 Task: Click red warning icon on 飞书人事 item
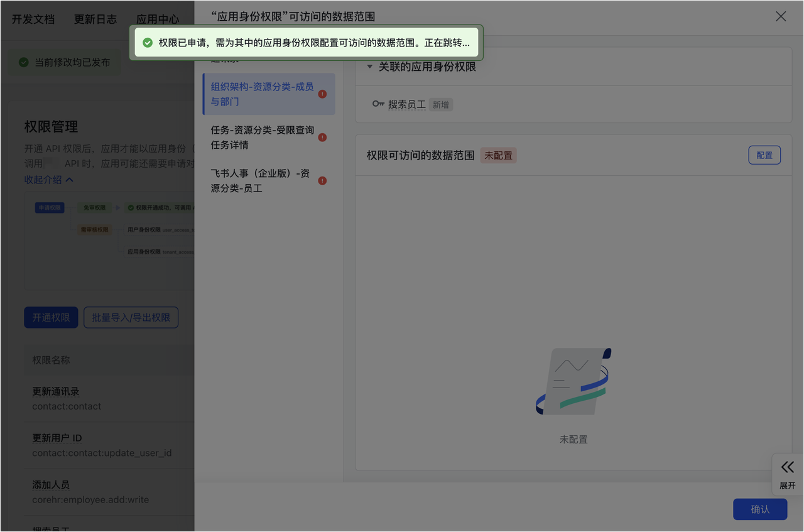(x=322, y=181)
